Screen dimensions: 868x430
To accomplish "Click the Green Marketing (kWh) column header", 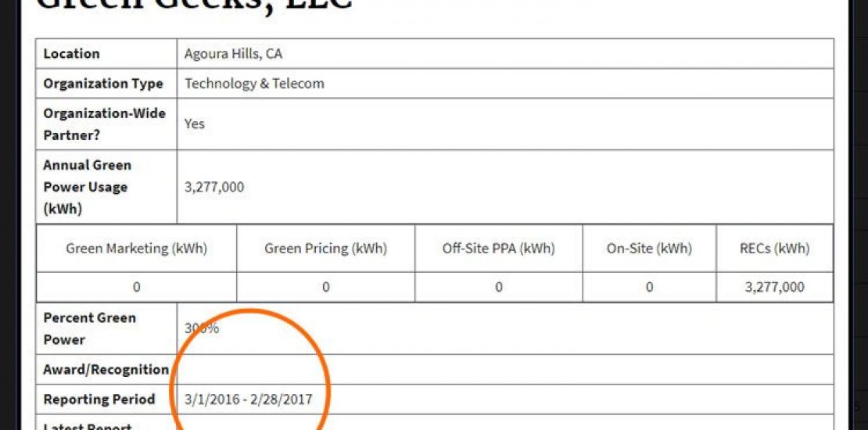I will [136, 249].
